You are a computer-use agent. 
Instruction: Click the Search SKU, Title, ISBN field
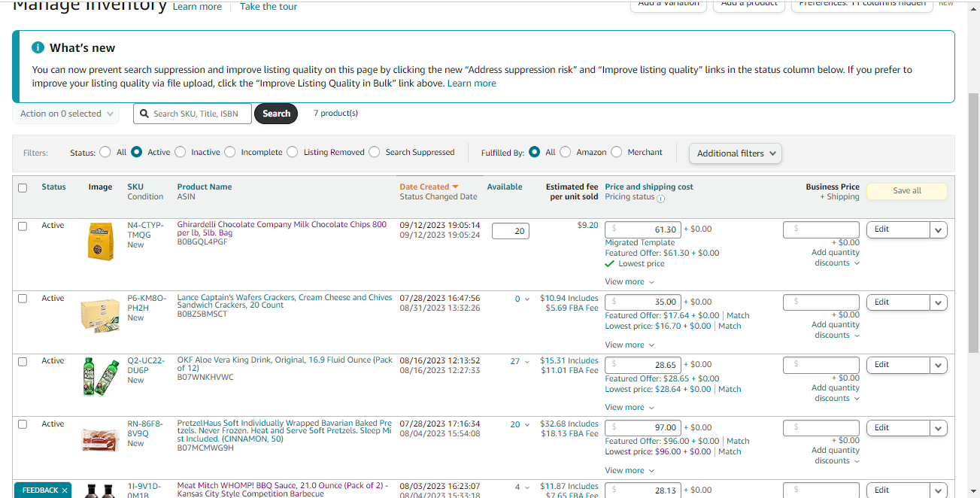(x=193, y=114)
